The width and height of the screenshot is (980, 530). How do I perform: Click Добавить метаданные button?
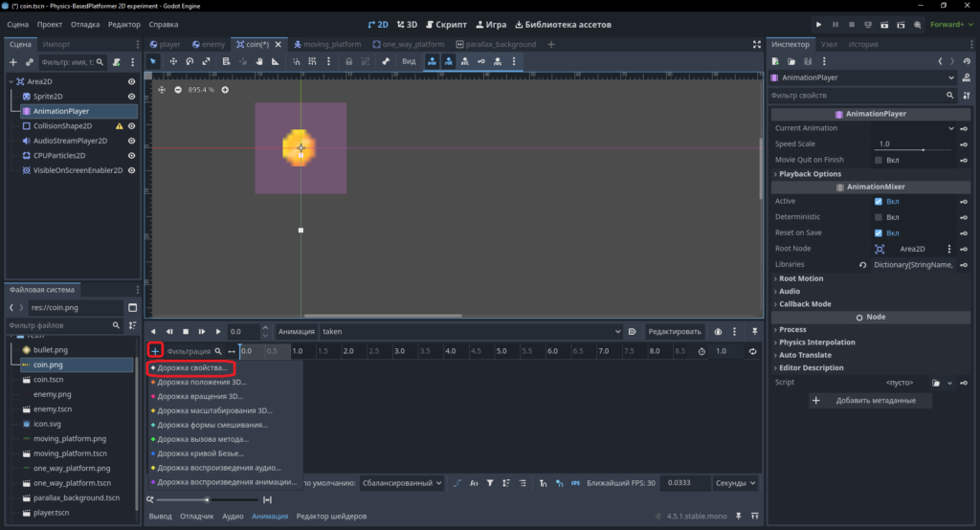870,400
